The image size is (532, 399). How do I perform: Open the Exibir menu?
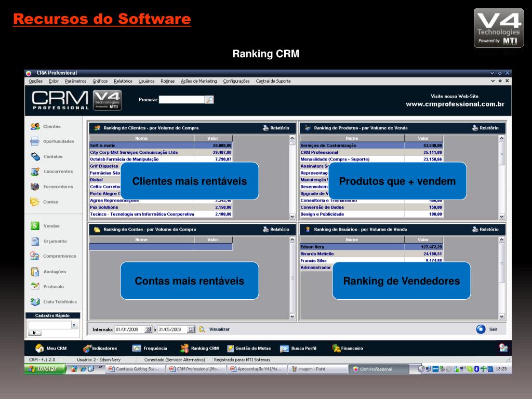[54, 81]
